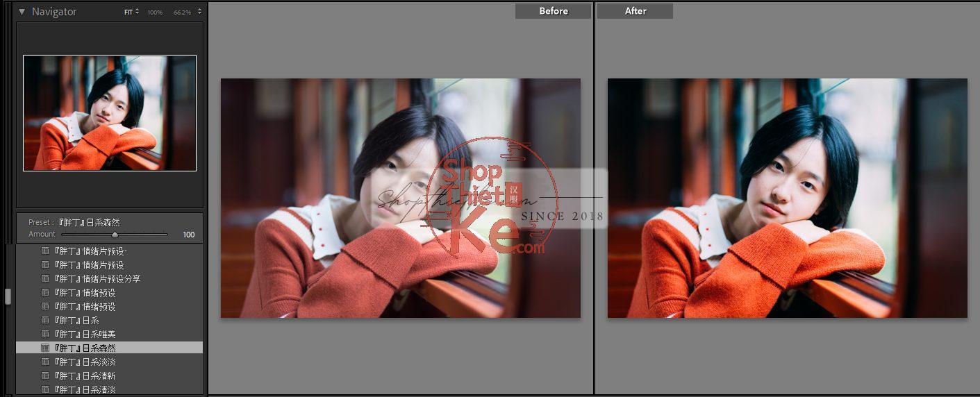This screenshot has width=980, height=397.
Task: Click icon of highlighted preset 『胖丁』日系森然
Action: tap(45, 348)
